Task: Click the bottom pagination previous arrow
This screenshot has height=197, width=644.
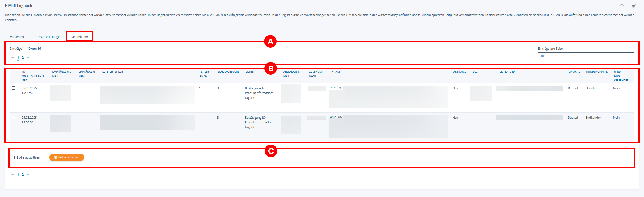Action: 13,175
